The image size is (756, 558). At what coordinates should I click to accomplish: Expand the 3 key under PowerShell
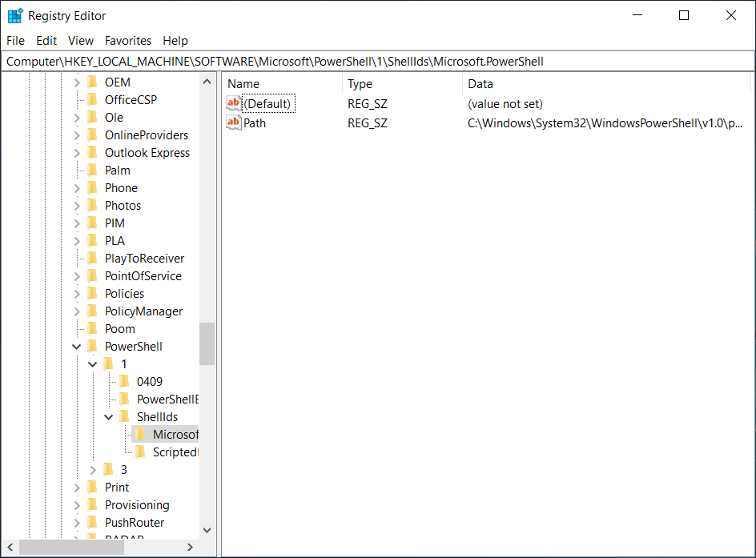click(93, 470)
